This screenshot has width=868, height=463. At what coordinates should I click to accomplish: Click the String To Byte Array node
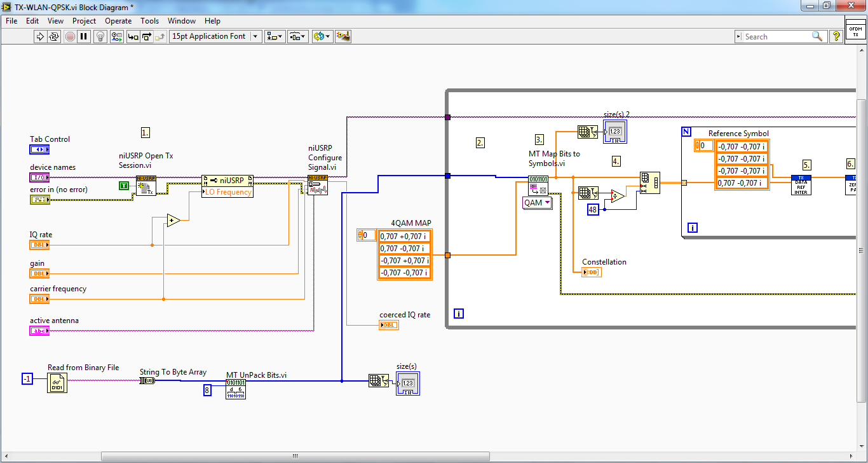pos(147,380)
